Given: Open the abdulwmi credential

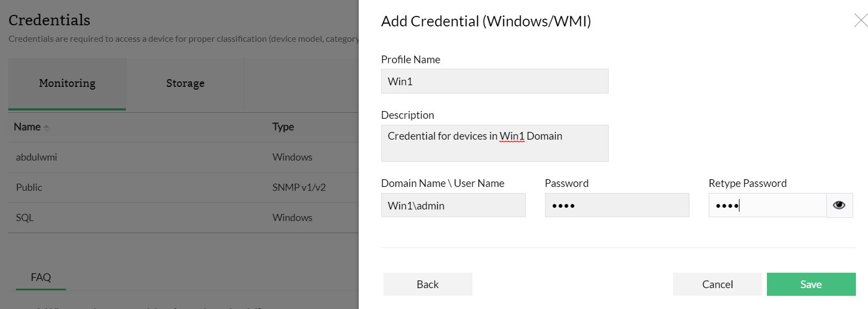Looking at the screenshot, I should pos(36,157).
